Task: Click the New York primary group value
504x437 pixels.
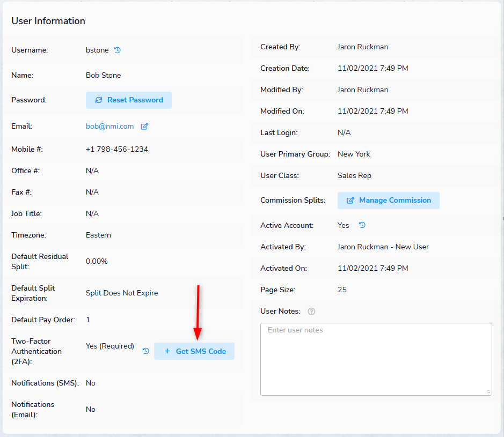Action: coord(354,154)
